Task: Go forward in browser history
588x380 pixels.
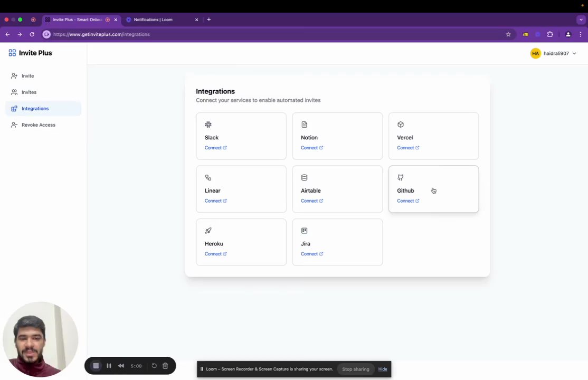Action: click(x=20, y=34)
